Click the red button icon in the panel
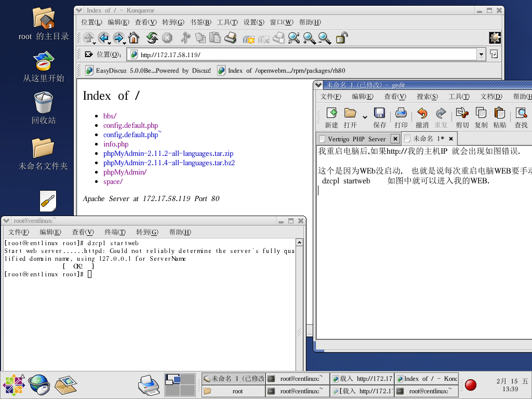 pyautogui.click(x=471, y=385)
